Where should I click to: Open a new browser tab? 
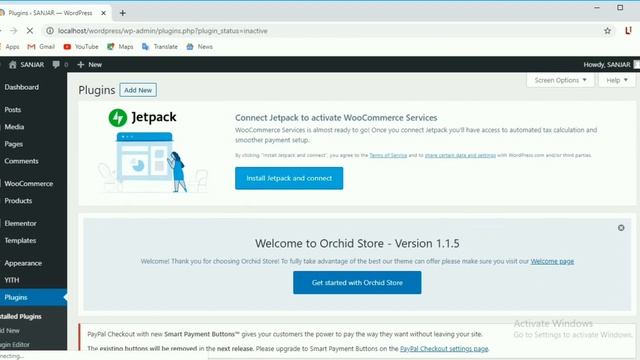pos(122,13)
